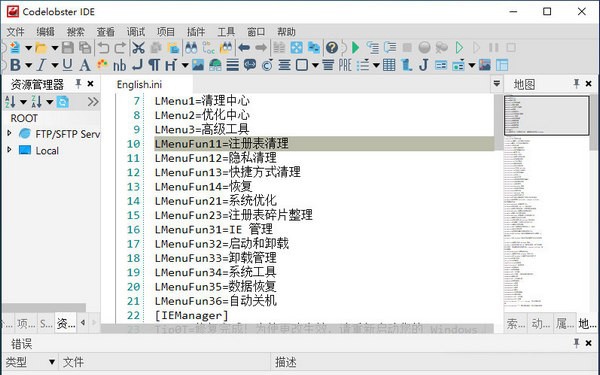This screenshot has width=600, height=375.
Task: Click the paragraph pilcrow icon
Action: point(154,65)
